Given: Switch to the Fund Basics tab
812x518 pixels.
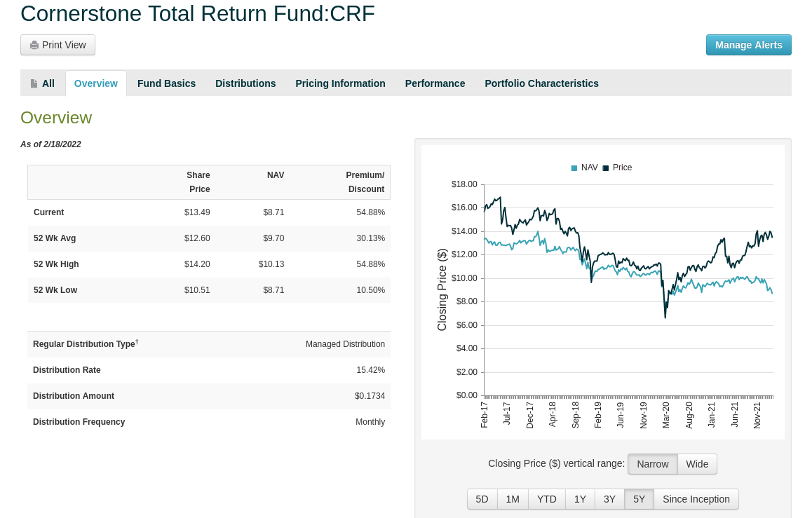Looking at the screenshot, I should pos(166,83).
